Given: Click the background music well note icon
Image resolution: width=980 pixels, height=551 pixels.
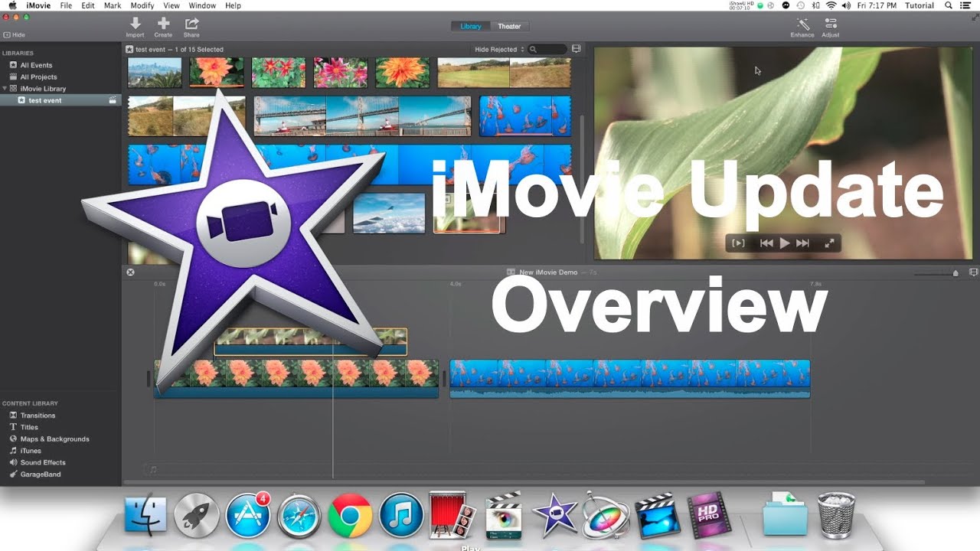Looking at the screenshot, I should pyautogui.click(x=153, y=469).
